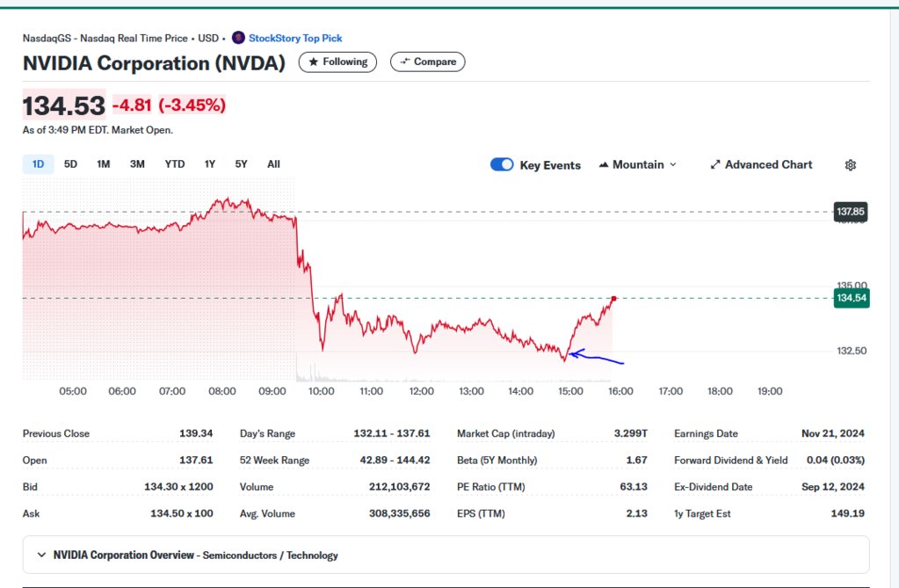Click the StockStory purple logo icon
This screenshot has width=899, height=588.
point(238,38)
